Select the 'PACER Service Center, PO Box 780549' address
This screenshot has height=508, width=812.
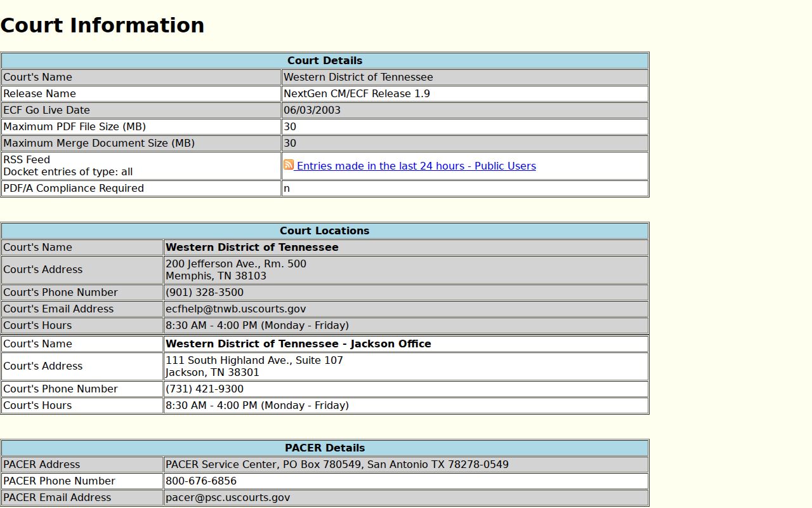337,464
